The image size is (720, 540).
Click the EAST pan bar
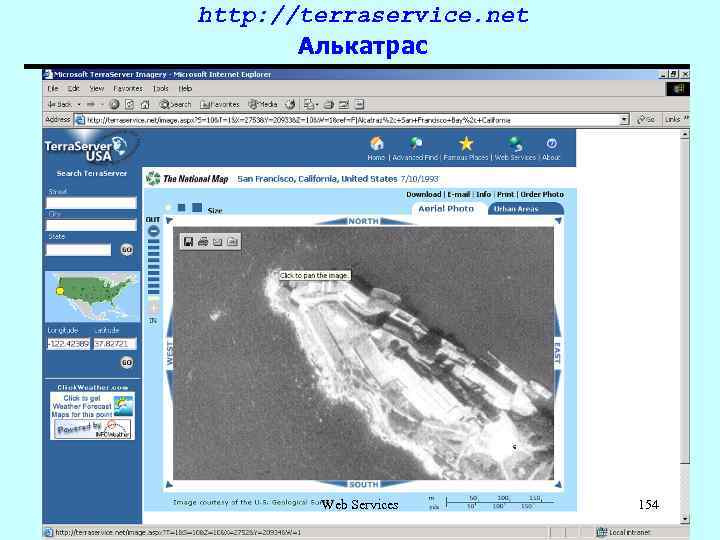(557, 352)
